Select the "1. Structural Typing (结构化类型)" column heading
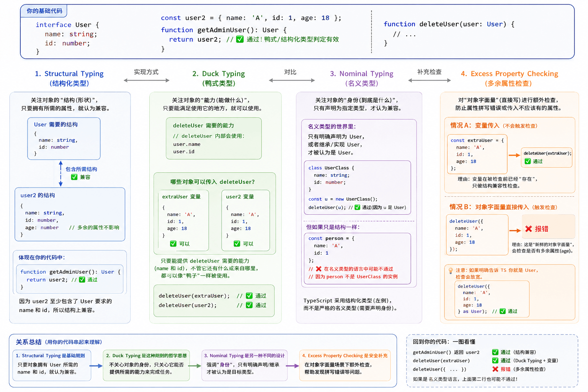The image size is (588, 392). coord(69,78)
